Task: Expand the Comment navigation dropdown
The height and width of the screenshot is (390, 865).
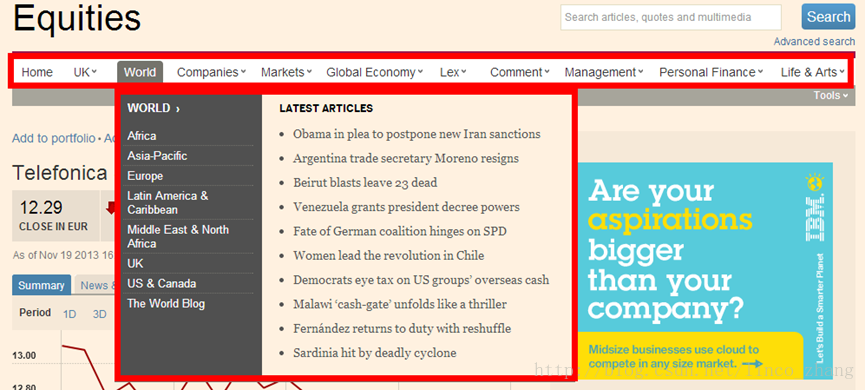Action: [x=520, y=72]
